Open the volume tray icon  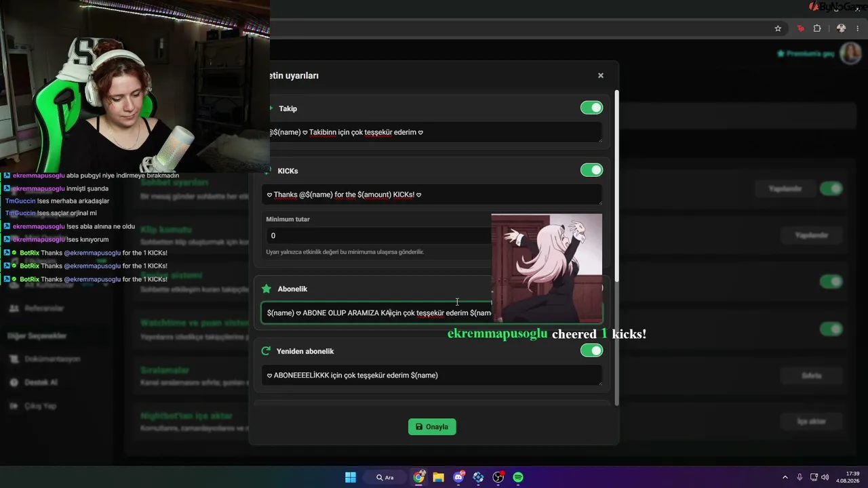(x=825, y=477)
